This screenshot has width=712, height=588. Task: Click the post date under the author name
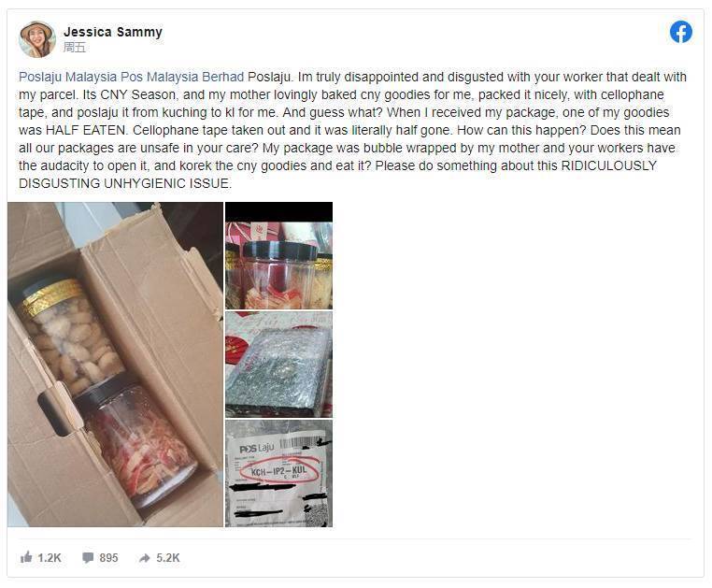click(75, 48)
